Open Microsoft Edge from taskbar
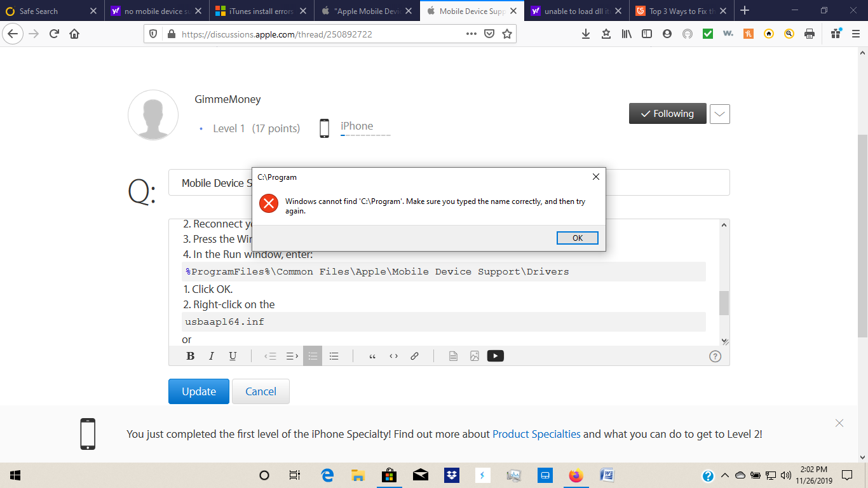This screenshot has height=488, width=868. click(327, 475)
